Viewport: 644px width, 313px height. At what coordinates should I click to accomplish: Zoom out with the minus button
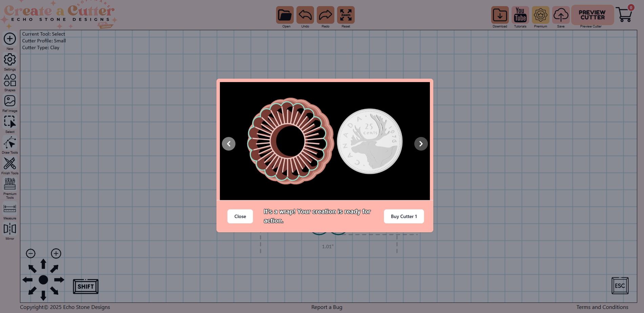[30, 253]
